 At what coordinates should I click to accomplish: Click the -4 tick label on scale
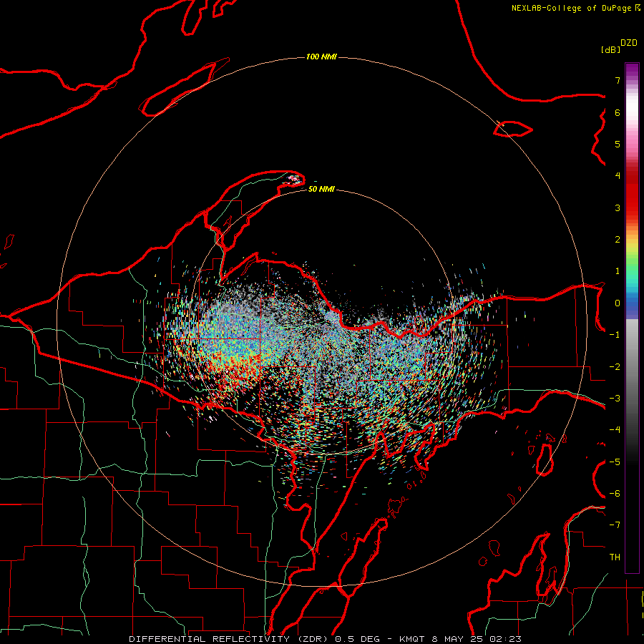[x=615, y=430]
